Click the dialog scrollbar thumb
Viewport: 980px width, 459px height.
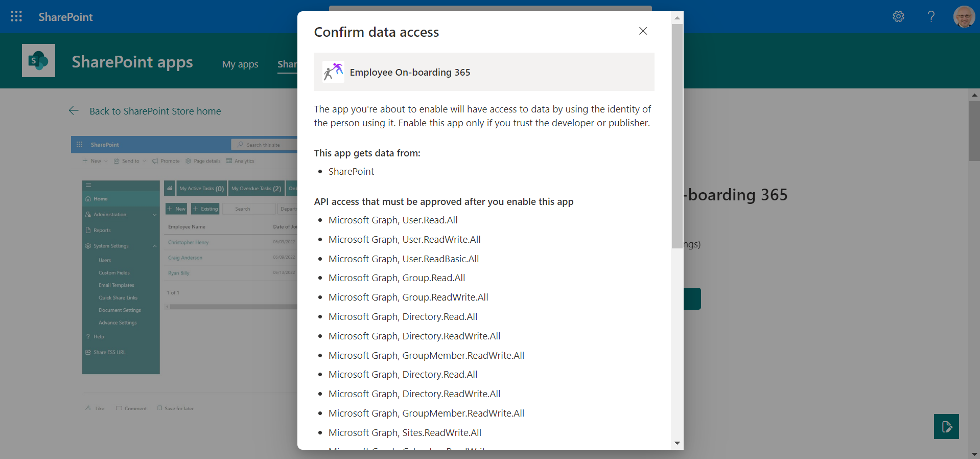click(677, 136)
